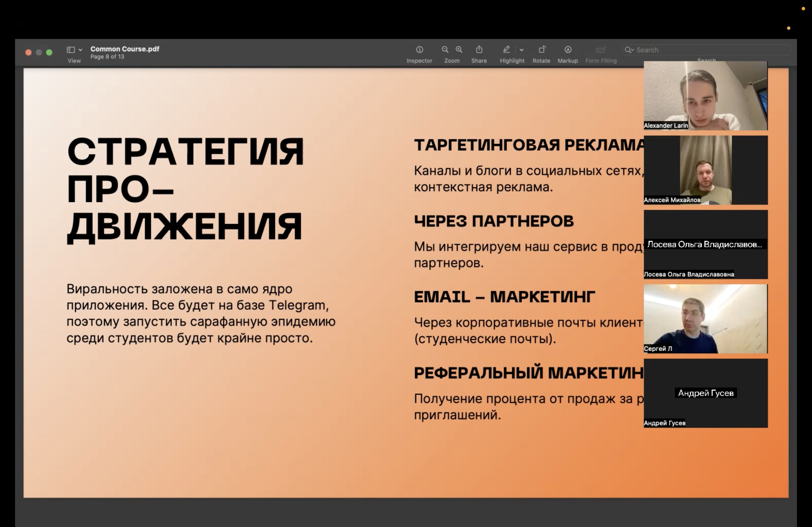Viewport: 812px width, 527px height.
Task: Click the Common Course.pdf window title
Action: 125,49
